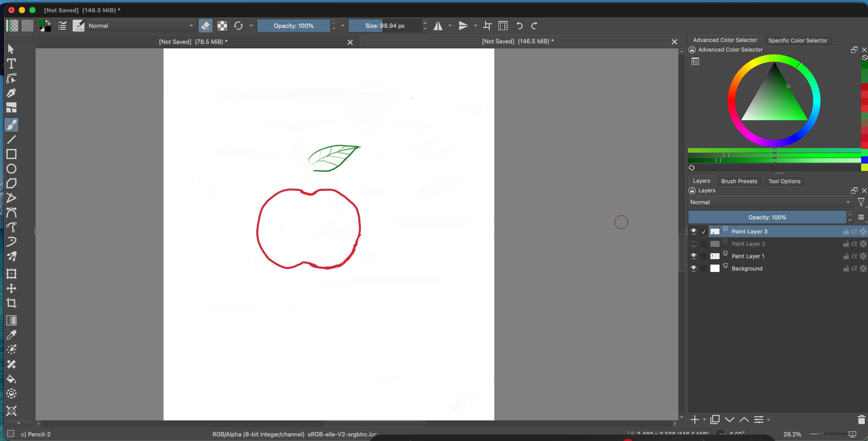Screen dimensions: 868x441
Task: Open the Tool Options tab
Action: coord(784,181)
